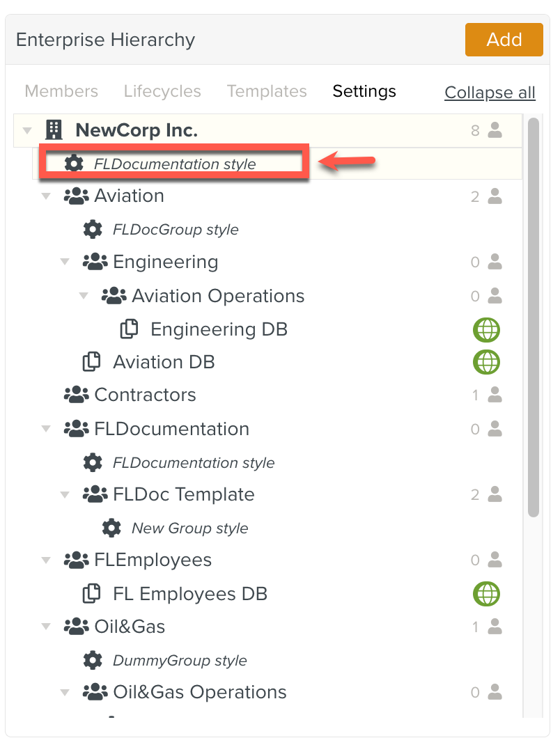Screen dimensions: 560x738
Task: Click the document icon beside Engineering DB
Action: click(x=130, y=329)
